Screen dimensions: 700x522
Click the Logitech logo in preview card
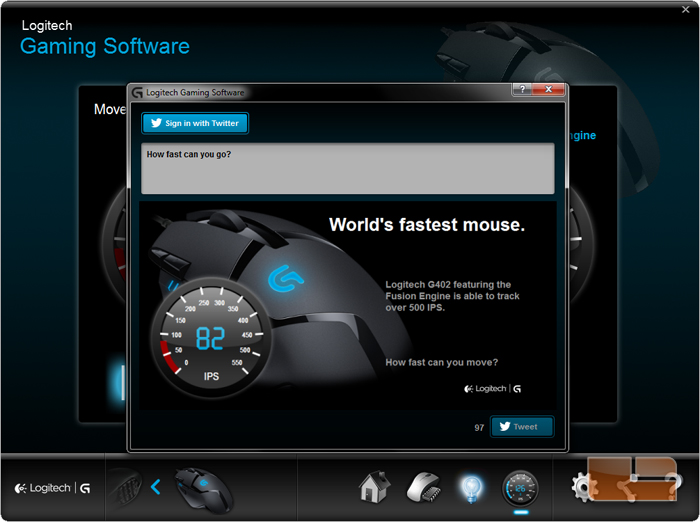click(493, 388)
